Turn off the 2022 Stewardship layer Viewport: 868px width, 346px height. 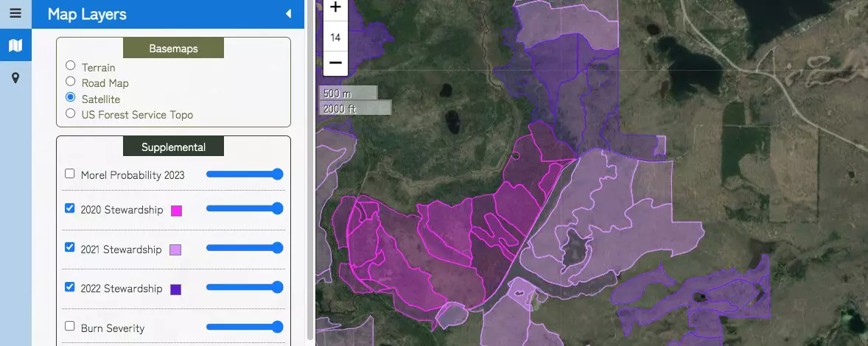pyautogui.click(x=70, y=287)
